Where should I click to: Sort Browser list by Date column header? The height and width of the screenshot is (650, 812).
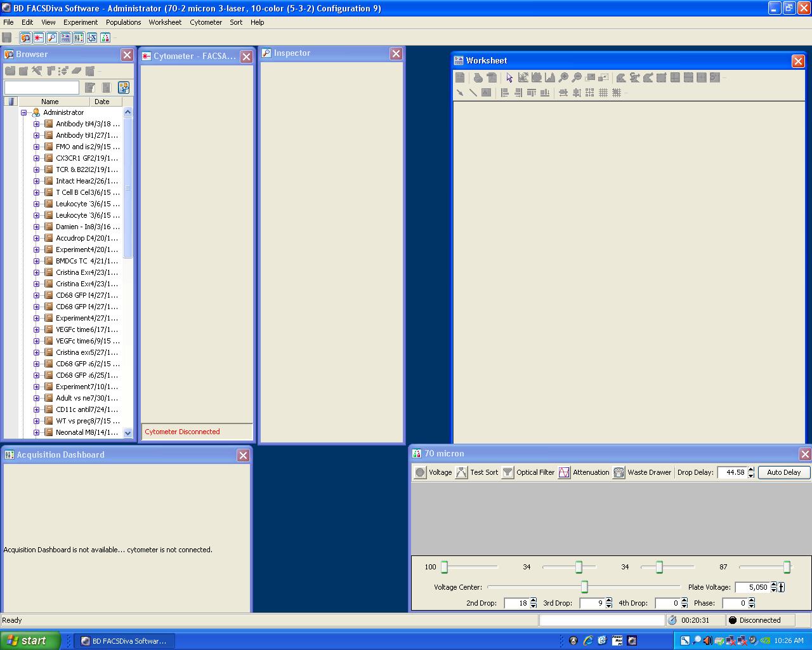106,102
